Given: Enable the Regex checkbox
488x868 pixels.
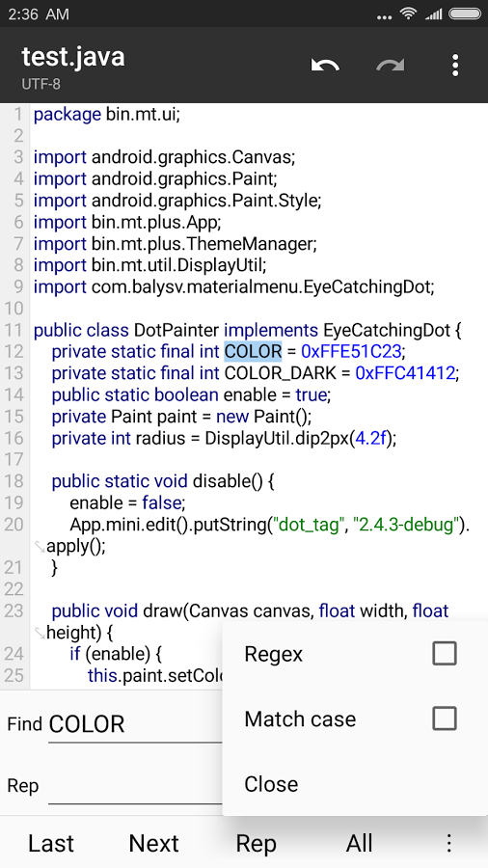Looking at the screenshot, I should coord(445,654).
